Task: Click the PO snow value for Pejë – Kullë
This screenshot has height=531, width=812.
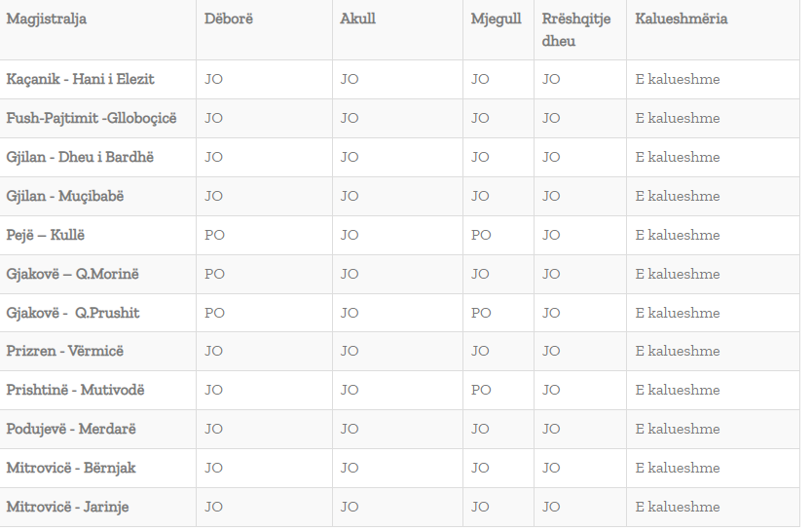Action: [x=214, y=235]
